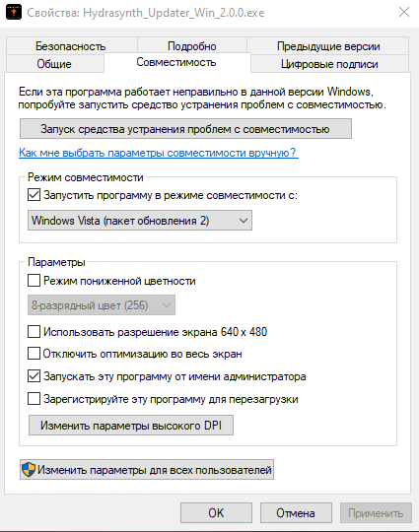The image size is (419, 532).
Task: Close the properties dialog window
Action: click(404, 12)
